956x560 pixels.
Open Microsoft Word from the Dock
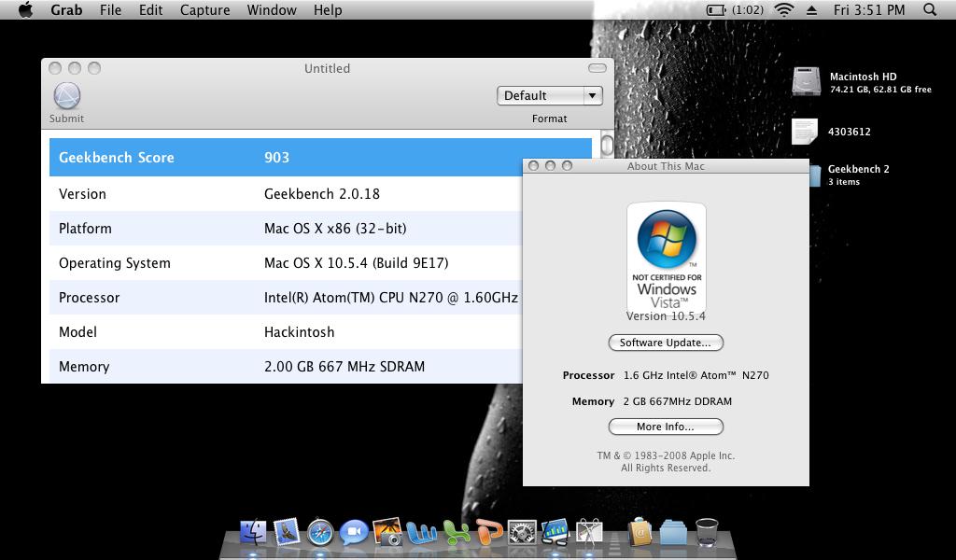[x=422, y=532]
